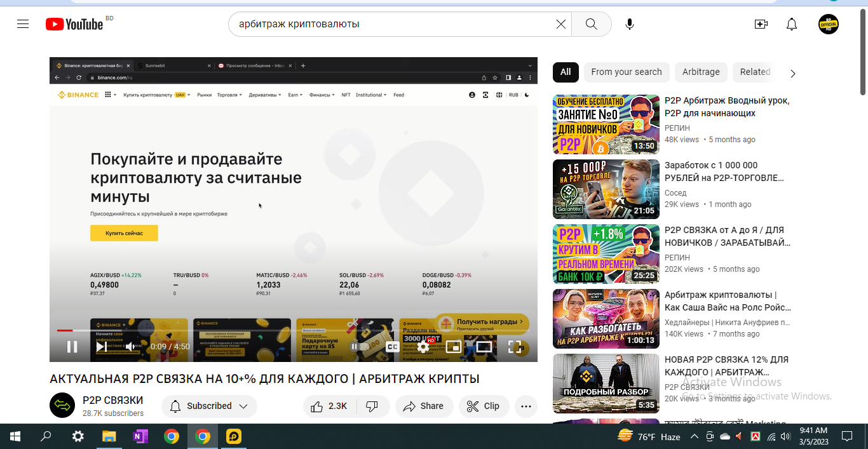Select the Related chip
Viewport: 868px width, 449px height.
[755, 72]
